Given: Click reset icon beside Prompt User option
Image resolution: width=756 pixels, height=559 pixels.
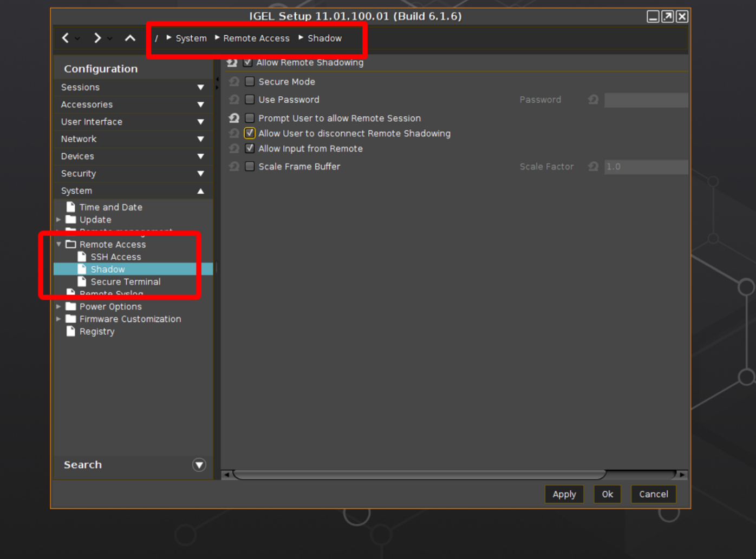Looking at the screenshot, I should 234,118.
